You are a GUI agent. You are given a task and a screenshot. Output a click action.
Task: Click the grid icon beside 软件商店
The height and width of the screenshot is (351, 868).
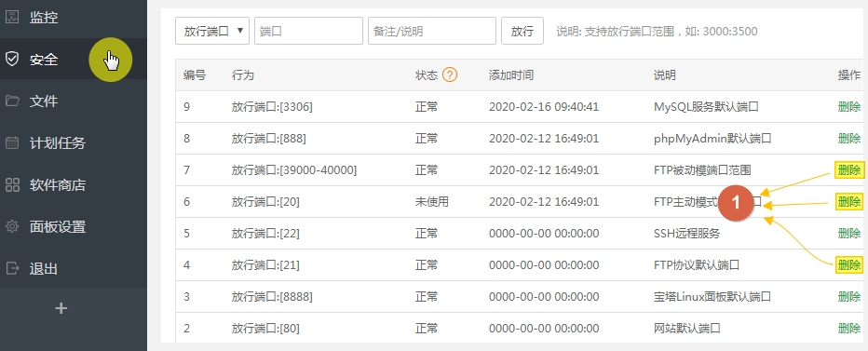[11, 185]
